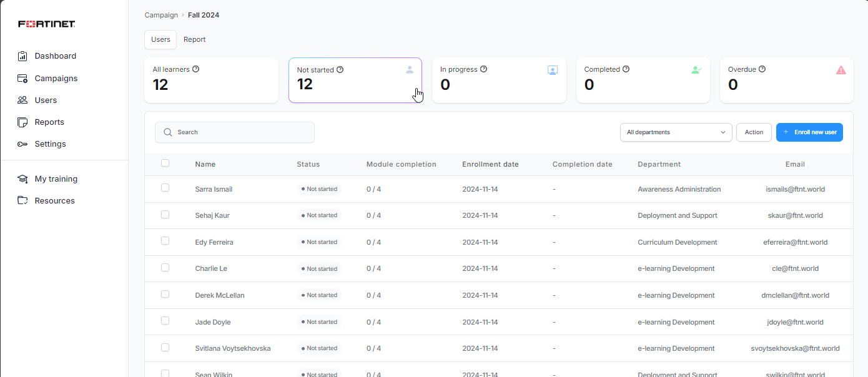Click the name Derek McLellan
Image resolution: width=868 pixels, height=377 pixels.
(220, 295)
